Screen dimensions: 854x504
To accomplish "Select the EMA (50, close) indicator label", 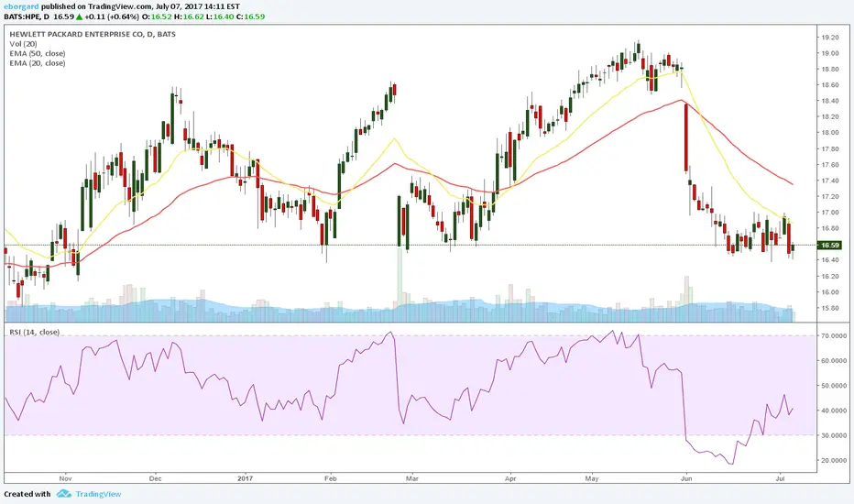I will pyautogui.click(x=37, y=54).
